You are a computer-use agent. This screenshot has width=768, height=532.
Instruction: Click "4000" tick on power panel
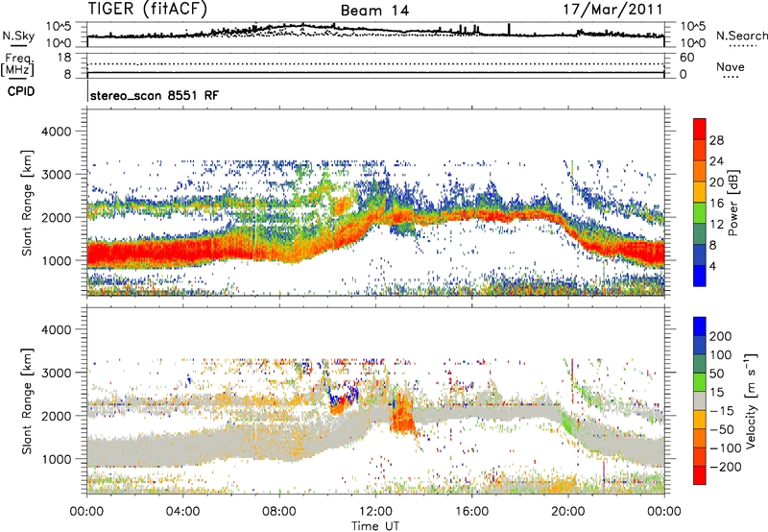pos(56,132)
